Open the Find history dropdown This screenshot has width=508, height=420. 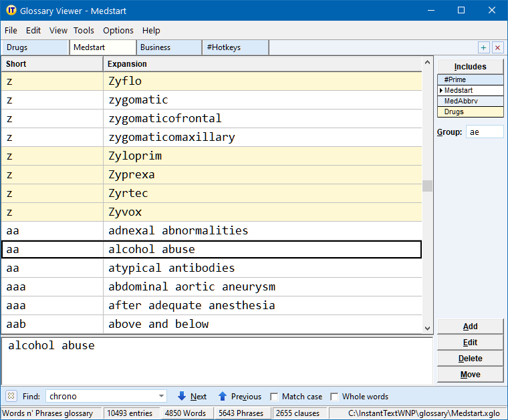click(x=161, y=396)
